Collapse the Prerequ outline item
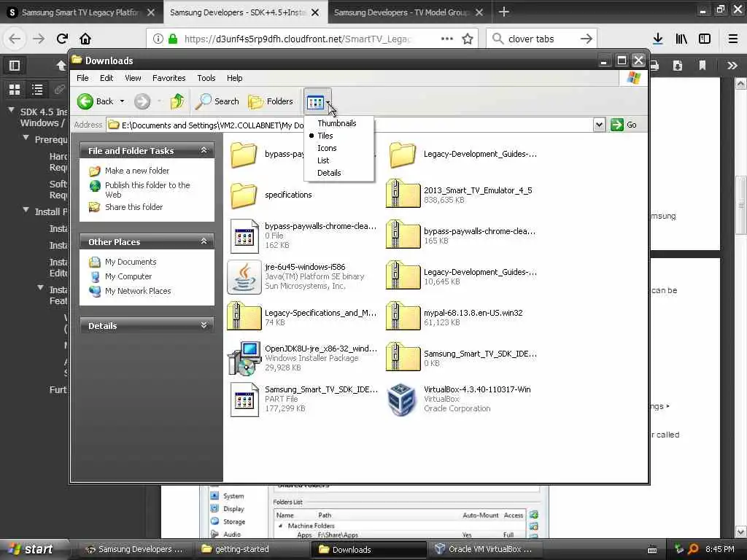 26,138
